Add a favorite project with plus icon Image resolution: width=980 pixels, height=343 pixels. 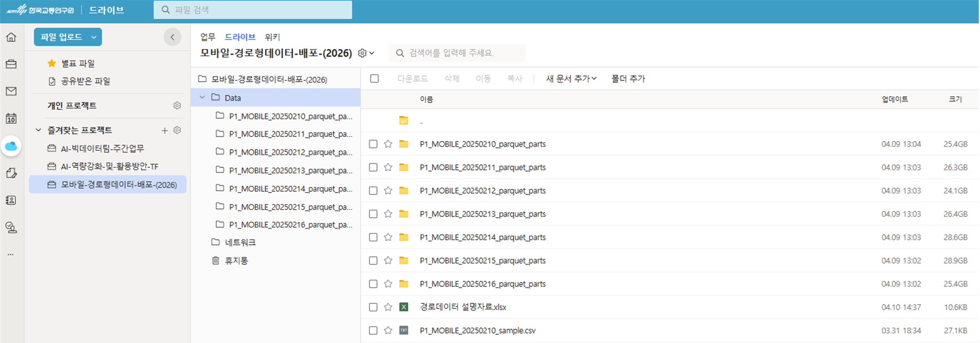pos(165,130)
